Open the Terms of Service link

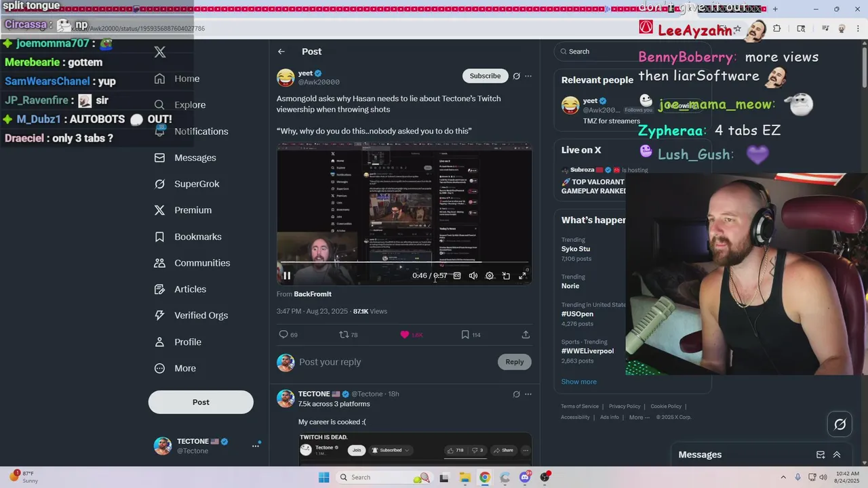pos(580,407)
